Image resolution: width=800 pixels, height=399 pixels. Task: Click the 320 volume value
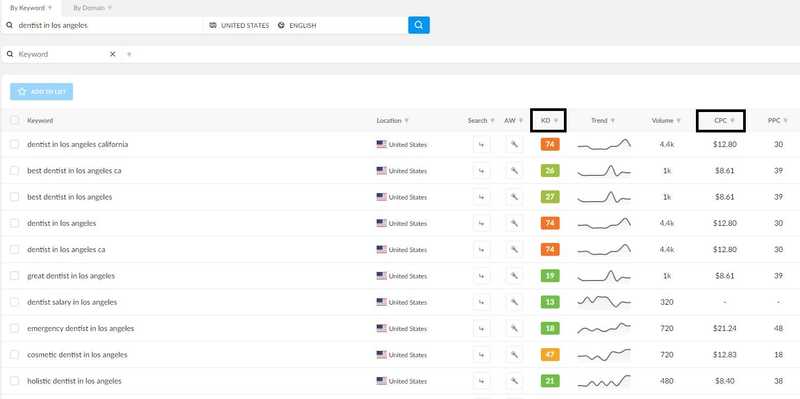coord(667,302)
